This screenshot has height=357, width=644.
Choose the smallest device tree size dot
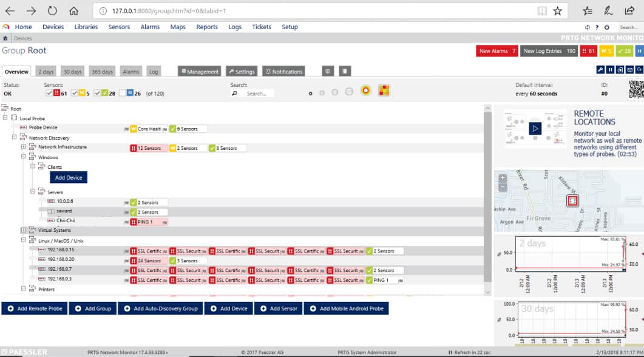[x=311, y=93]
